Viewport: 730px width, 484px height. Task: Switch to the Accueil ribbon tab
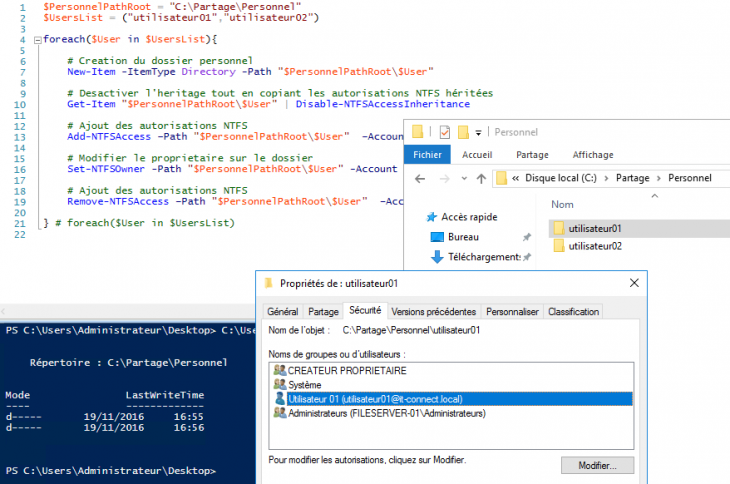coord(477,155)
